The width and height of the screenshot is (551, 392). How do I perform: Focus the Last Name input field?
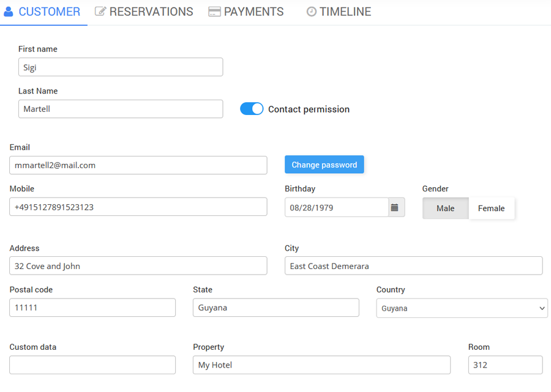coord(121,109)
